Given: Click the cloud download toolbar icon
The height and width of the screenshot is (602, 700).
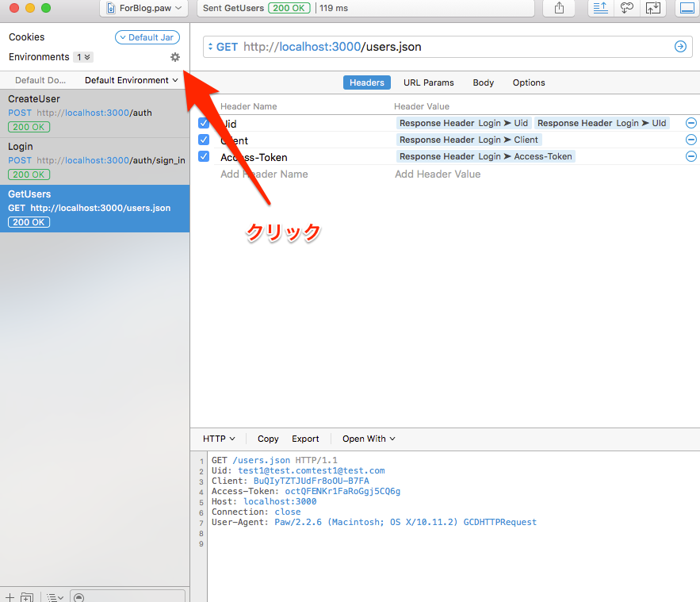Looking at the screenshot, I should coord(627,8).
